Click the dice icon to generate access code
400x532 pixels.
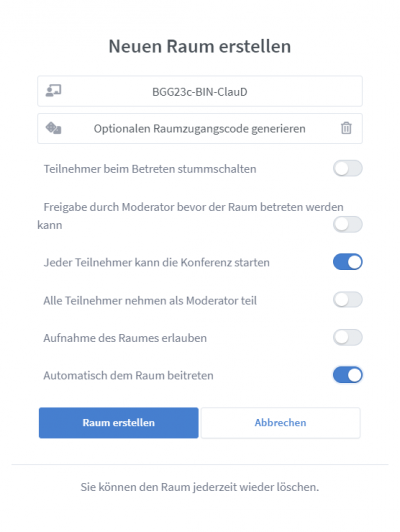[53, 128]
